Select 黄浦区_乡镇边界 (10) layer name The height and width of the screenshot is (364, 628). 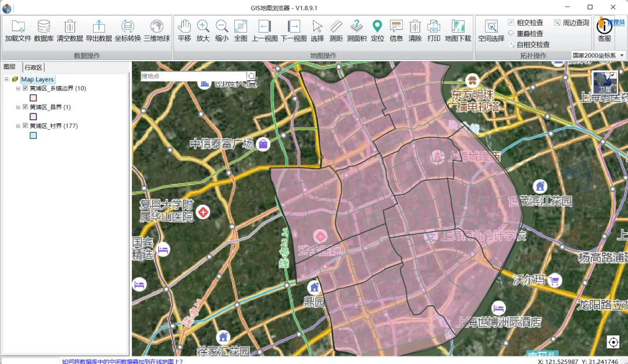click(x=58, y=88)
